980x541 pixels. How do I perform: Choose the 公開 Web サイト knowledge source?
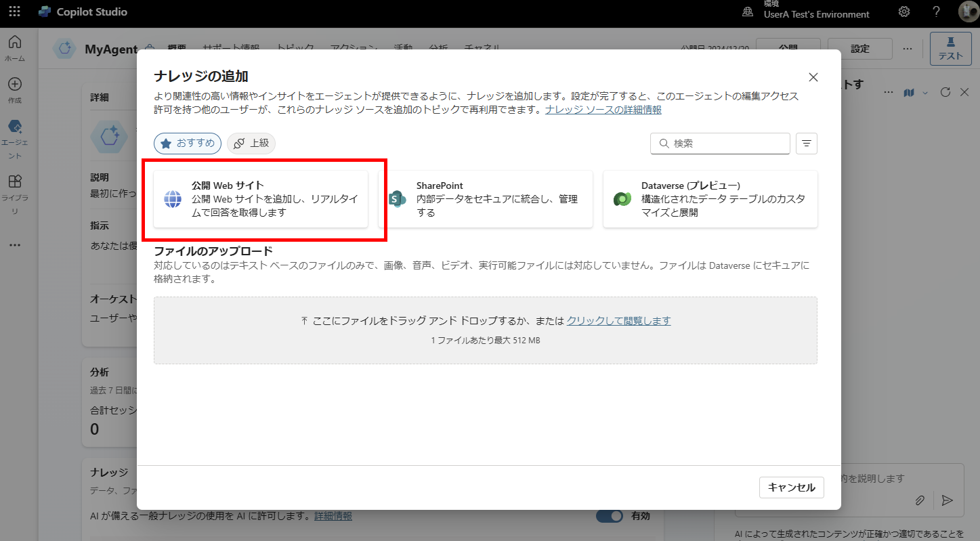(261, 199)
